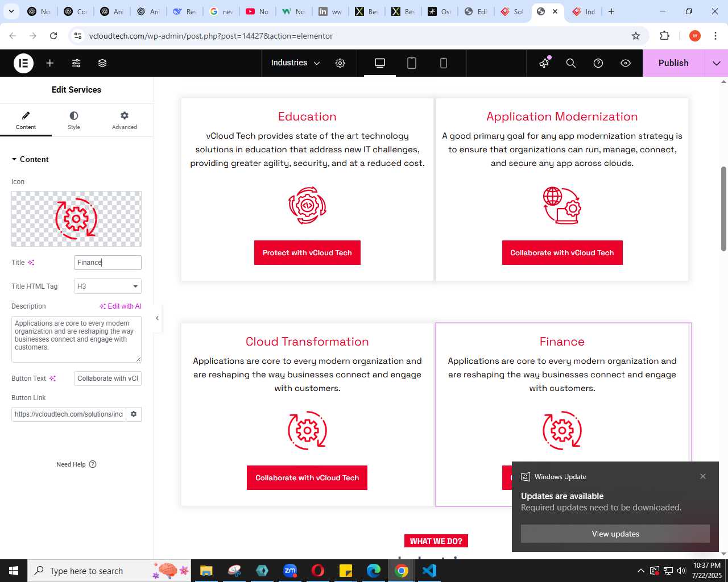
Task: Add a new element with plus icon
Action: pos(50,63)
